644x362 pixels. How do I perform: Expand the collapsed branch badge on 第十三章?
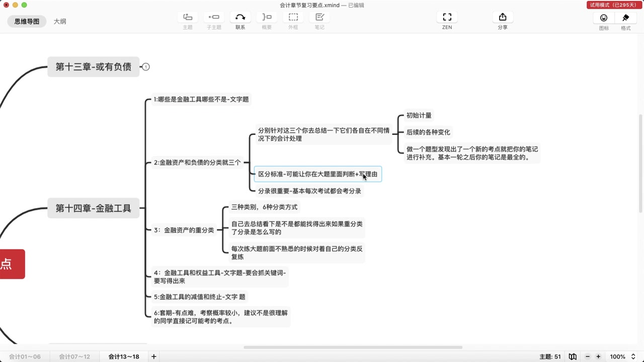coord(145,66)
